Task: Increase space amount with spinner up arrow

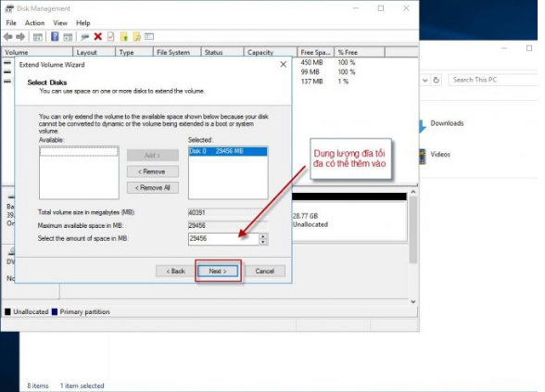Action: click(x=263, y=236)
